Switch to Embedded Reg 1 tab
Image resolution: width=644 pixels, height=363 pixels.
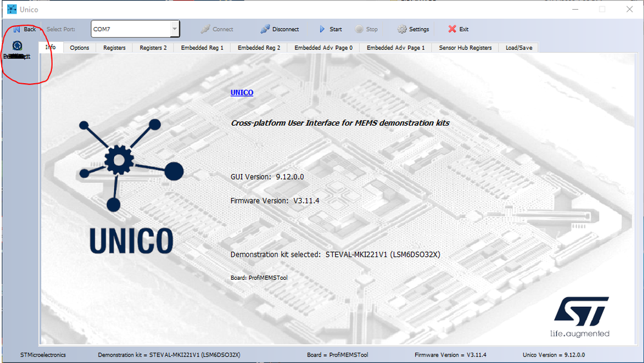click(202, 48)
